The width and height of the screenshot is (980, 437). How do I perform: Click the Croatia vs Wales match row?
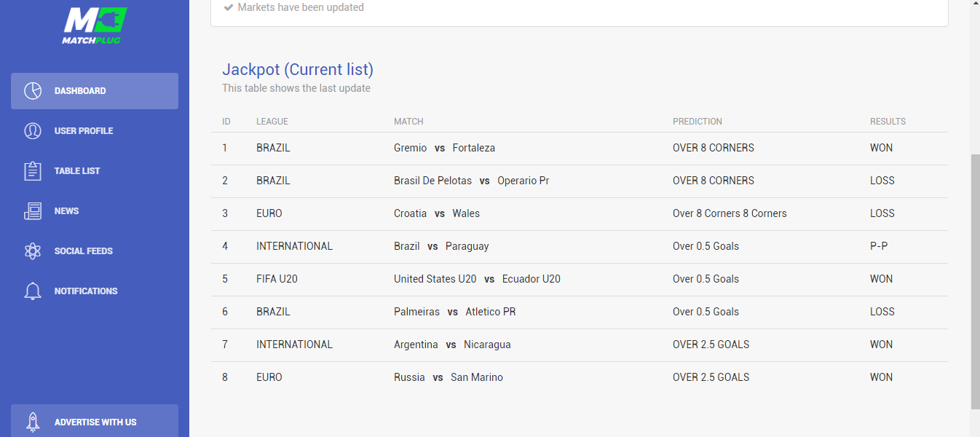(580, 213)
